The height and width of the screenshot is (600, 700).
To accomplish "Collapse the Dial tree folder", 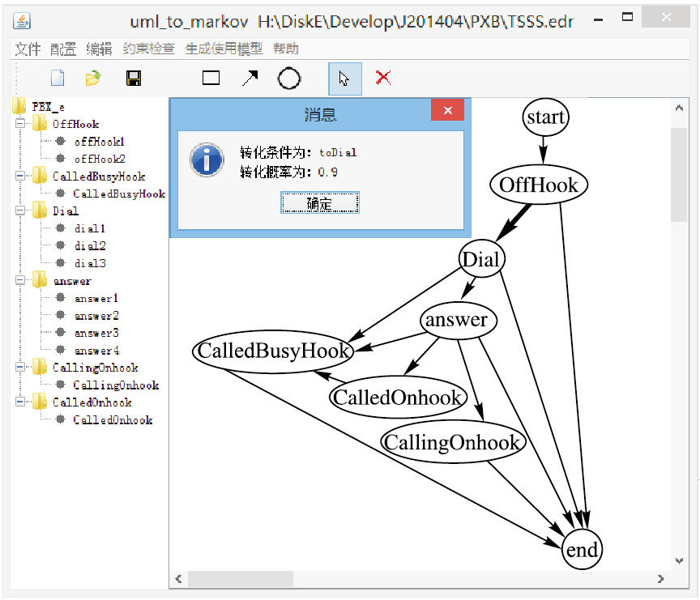I will tap(19, 211).
